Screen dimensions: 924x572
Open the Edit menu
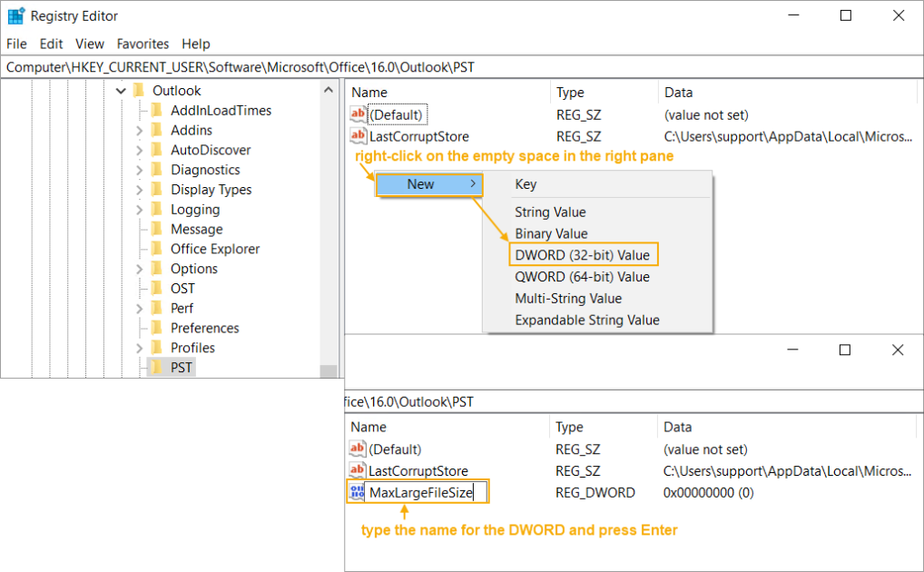(51, 44)
